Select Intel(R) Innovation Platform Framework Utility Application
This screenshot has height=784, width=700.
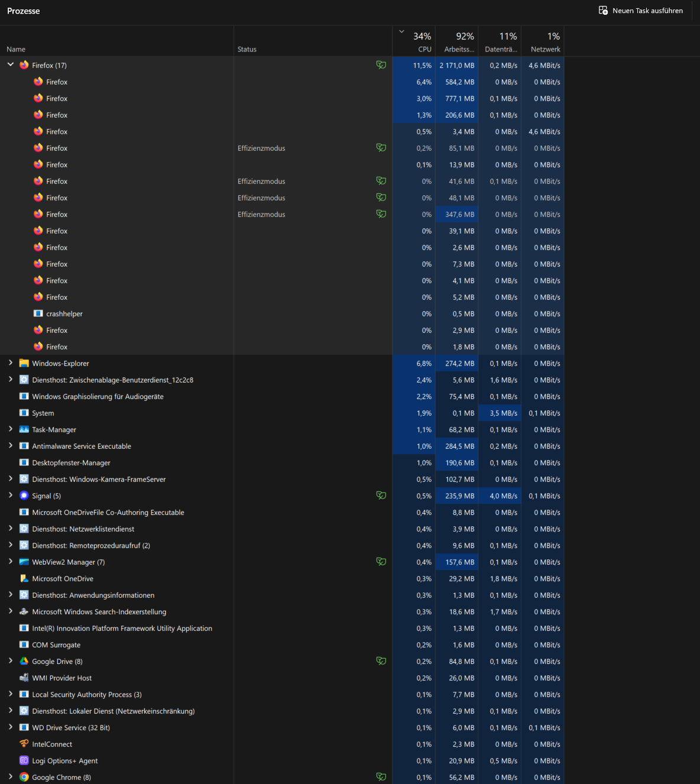click(282, 628)
